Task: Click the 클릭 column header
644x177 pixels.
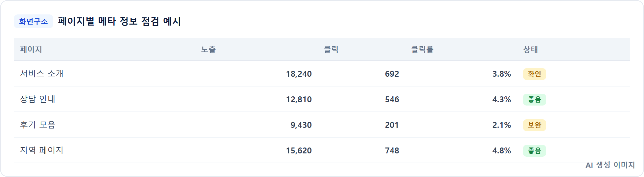Action: point(331,49)
